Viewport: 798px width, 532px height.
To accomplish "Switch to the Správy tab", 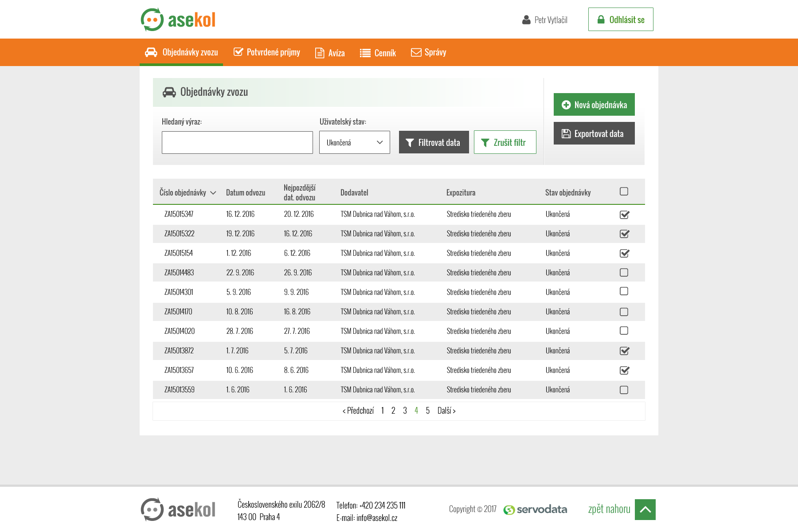I will [x=429, y=52].
